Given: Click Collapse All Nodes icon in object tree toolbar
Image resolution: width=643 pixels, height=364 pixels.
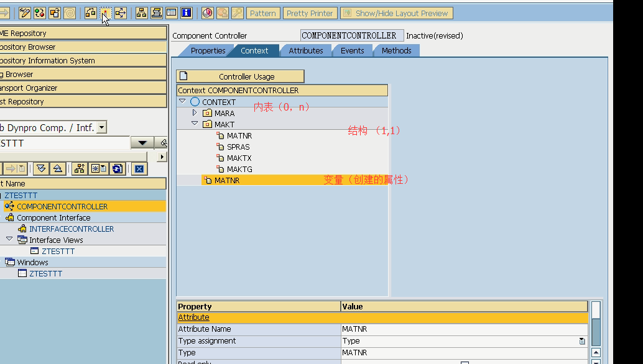Looking at the screenshot, I should (x=57, y=169).
